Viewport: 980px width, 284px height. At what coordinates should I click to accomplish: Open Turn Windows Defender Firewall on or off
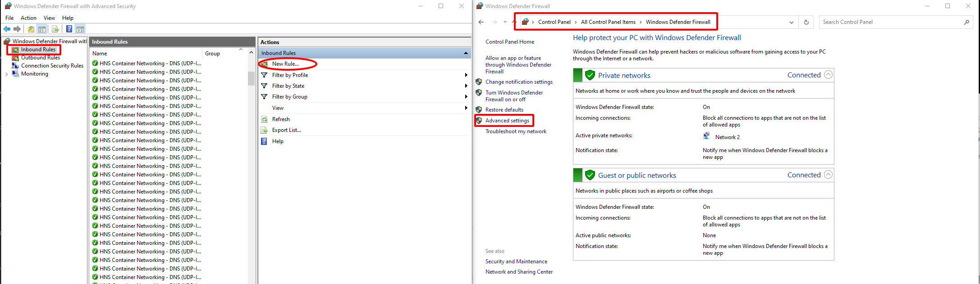coord(514,96)
